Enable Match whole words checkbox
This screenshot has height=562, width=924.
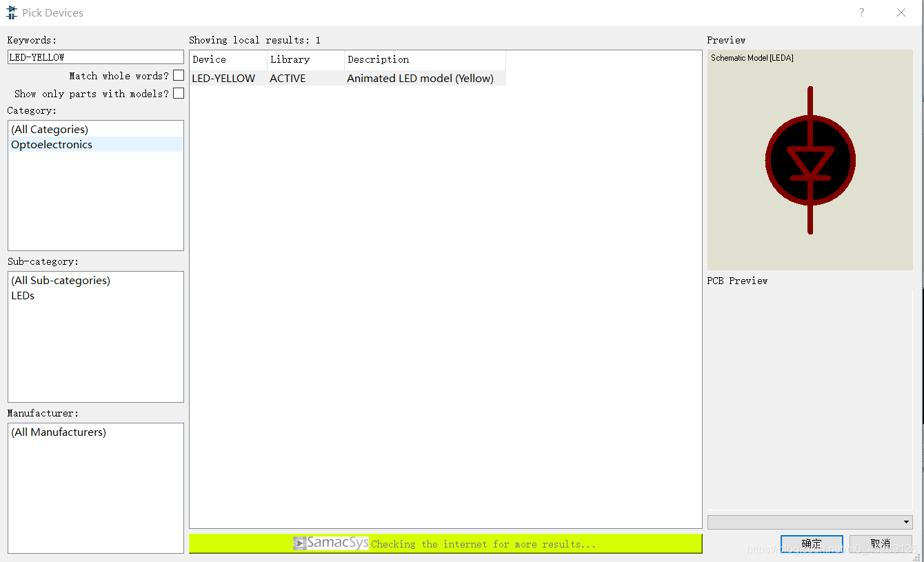pos(179,75)
